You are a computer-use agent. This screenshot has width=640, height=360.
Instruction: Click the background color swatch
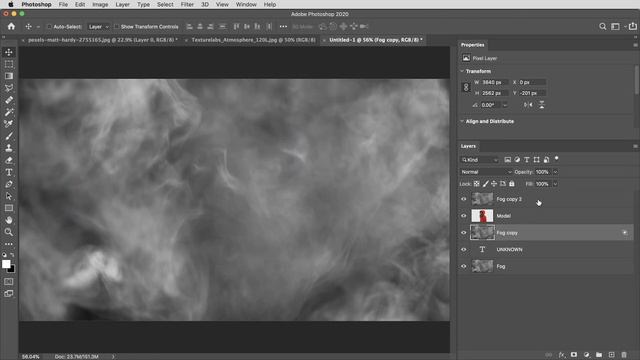tap(11, 269)
